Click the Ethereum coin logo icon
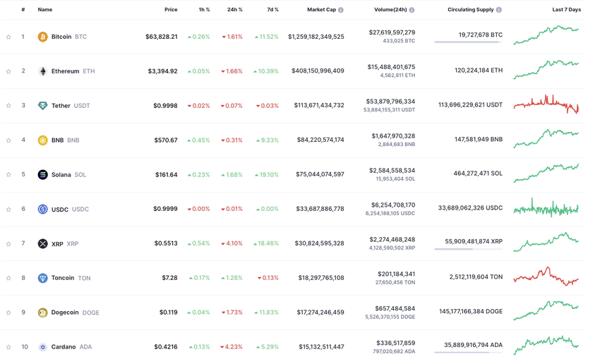This screenshot has height=364, width=600. [x=42, y=71]
